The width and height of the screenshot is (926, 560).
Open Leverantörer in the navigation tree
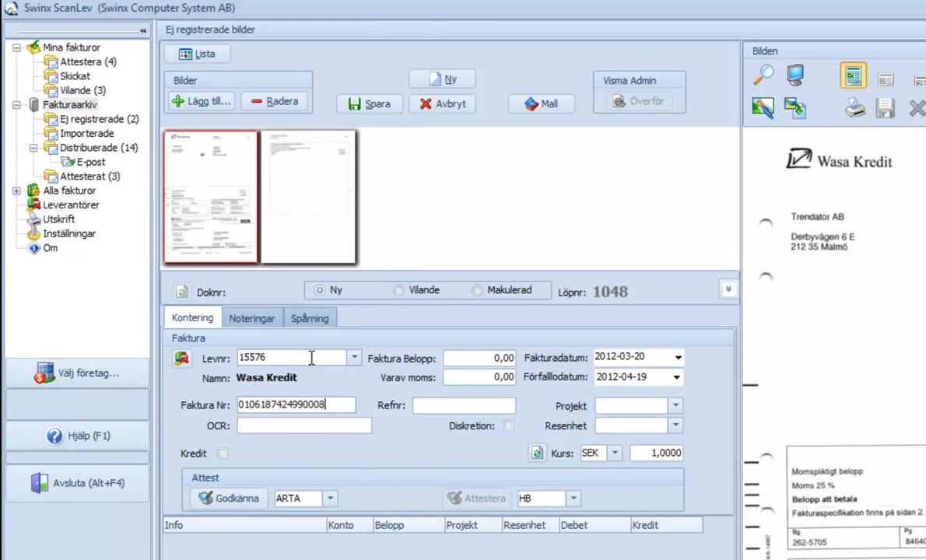point(71,205)
